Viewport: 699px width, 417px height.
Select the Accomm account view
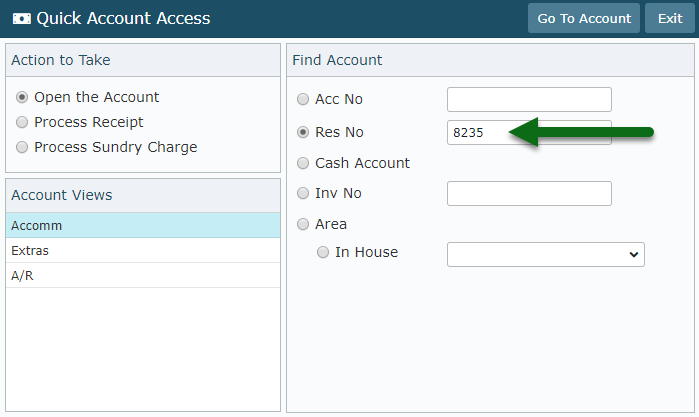click(x=143, y=226)
